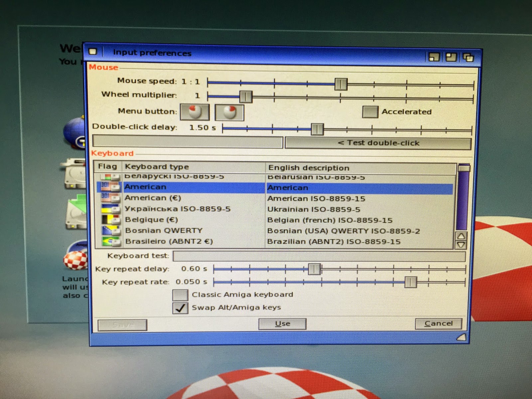Screen dimensions: 532x399
Task: Click the Mouse speed slider knob
Action: pos(341,84)
